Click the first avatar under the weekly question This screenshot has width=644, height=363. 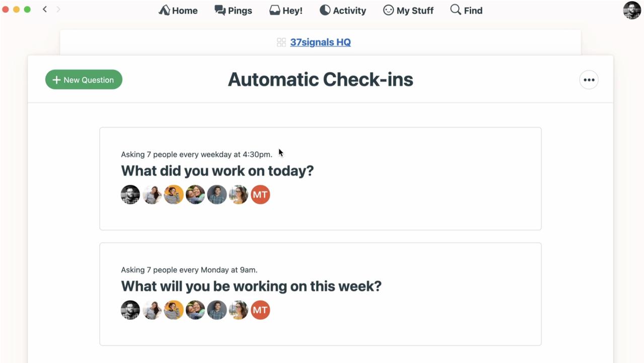pyautogui.click(x=130, y=310)
